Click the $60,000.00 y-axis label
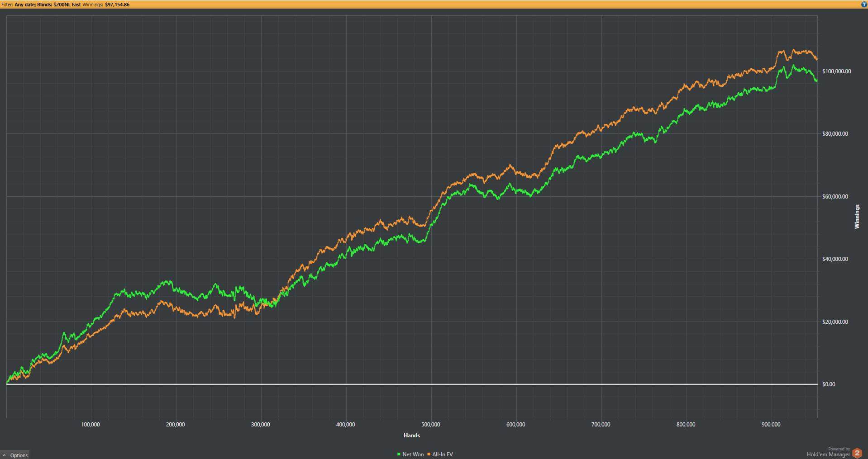Screen dimensions: 868x459 835,196
